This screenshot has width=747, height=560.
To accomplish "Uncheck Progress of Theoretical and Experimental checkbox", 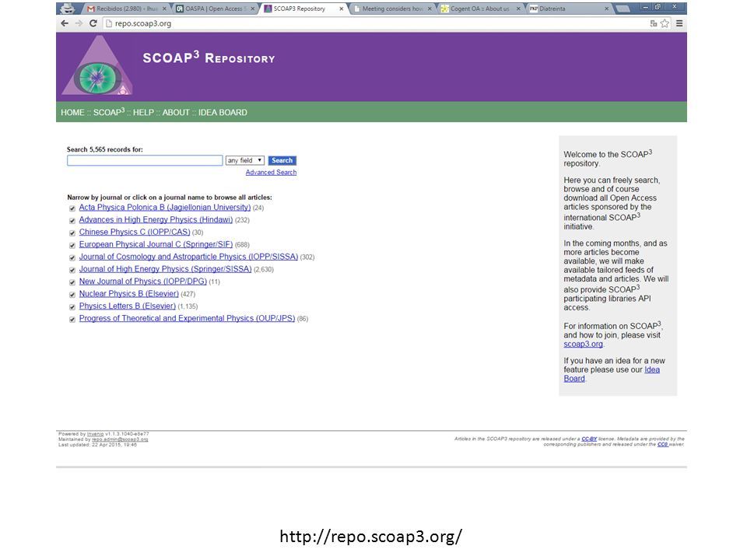I will pyautogui.click(x=72, y=320).
